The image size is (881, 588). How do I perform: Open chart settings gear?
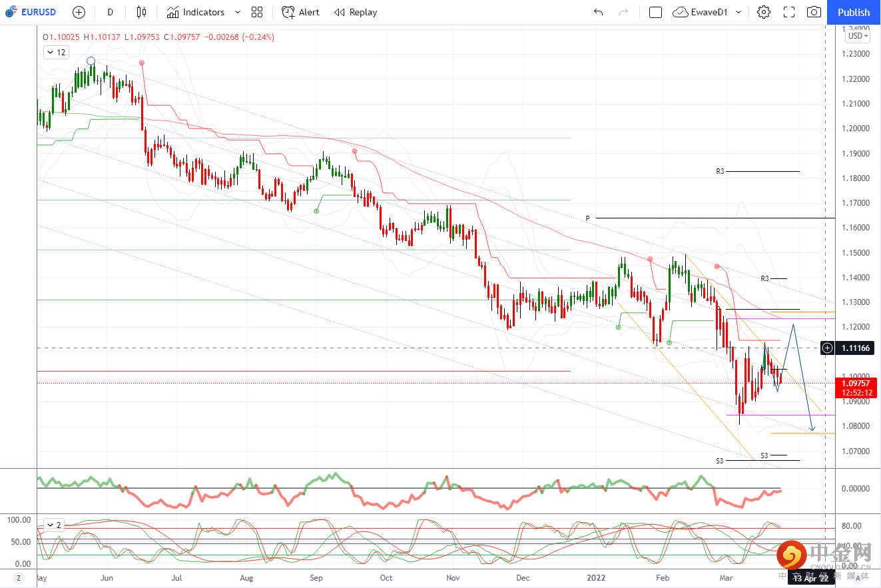[x=764, y=12]
